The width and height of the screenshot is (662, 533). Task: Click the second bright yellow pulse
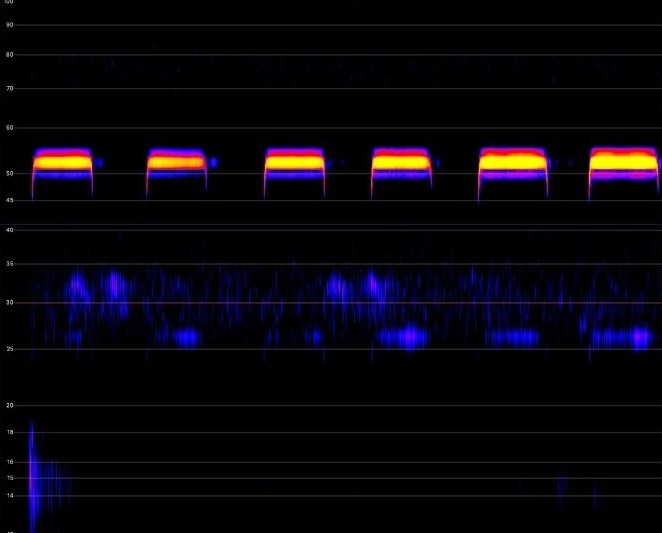176,162
